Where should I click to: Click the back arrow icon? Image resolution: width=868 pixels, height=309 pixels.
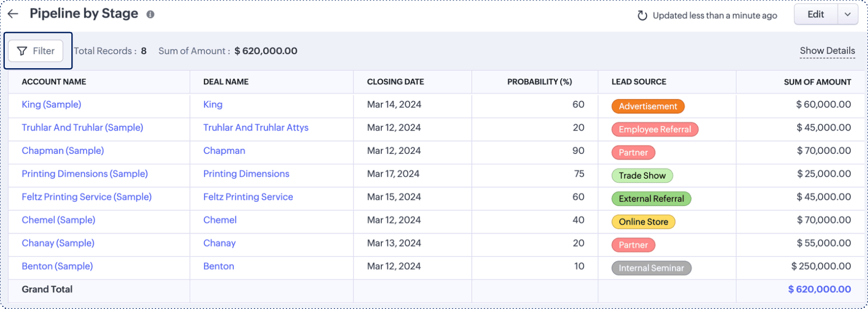click(x=13, y=14)
